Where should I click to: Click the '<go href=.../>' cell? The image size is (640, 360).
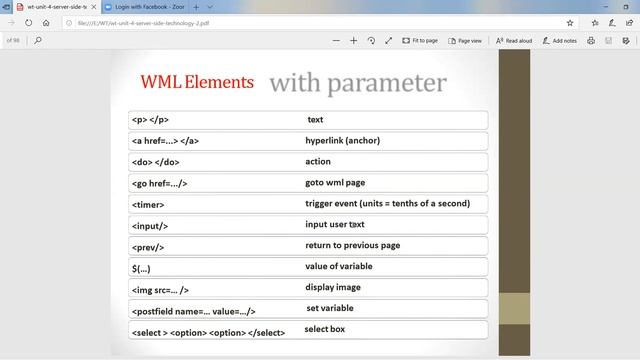click(x=160, y=184)
